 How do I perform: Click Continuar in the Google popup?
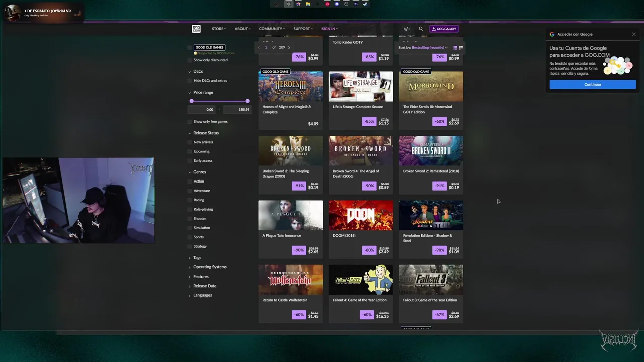(x=593, y=85)
